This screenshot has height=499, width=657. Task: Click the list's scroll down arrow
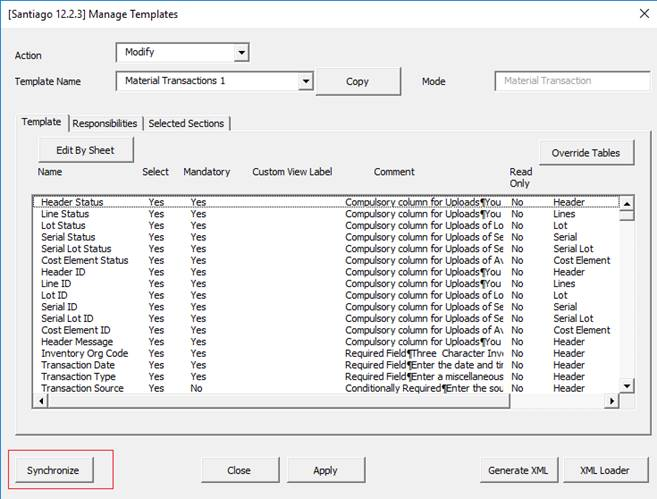click(x=627, y=385)
